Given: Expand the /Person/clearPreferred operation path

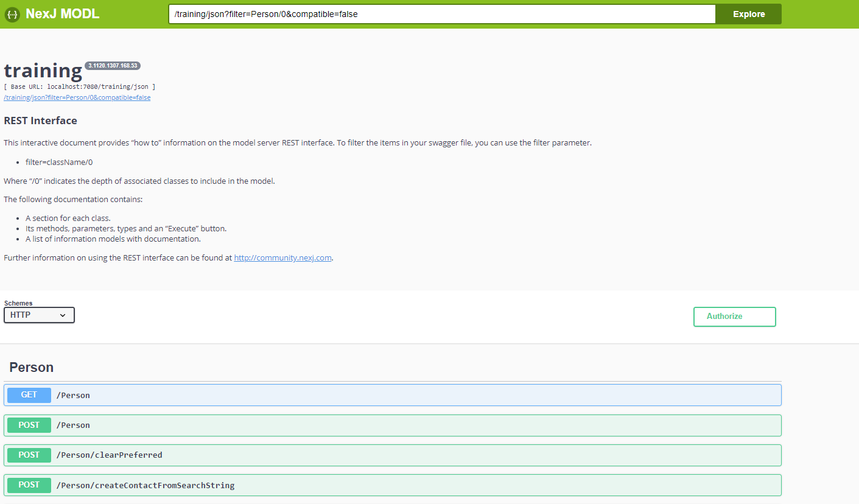Looking at the screenshot, I should (109, 455).
